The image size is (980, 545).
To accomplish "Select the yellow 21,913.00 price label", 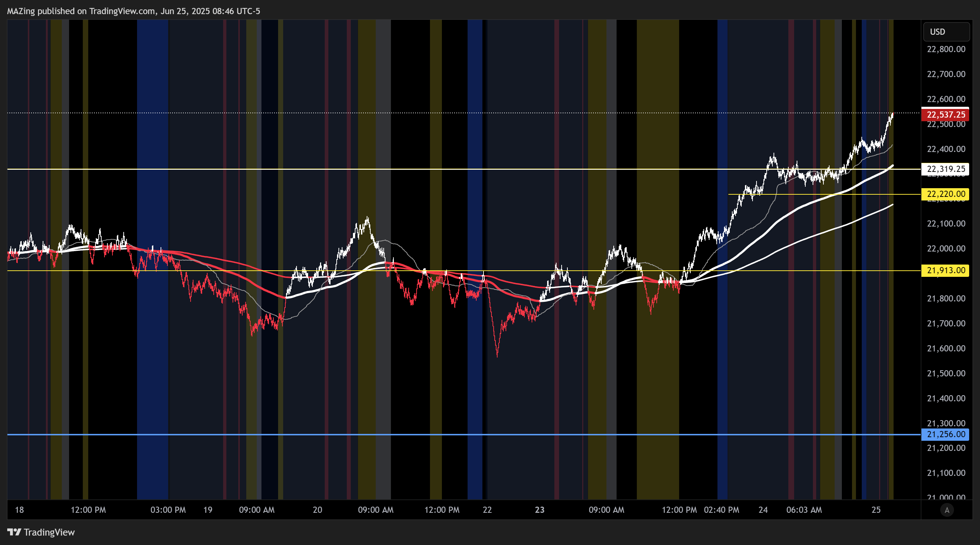I will [x=945, y=271].
